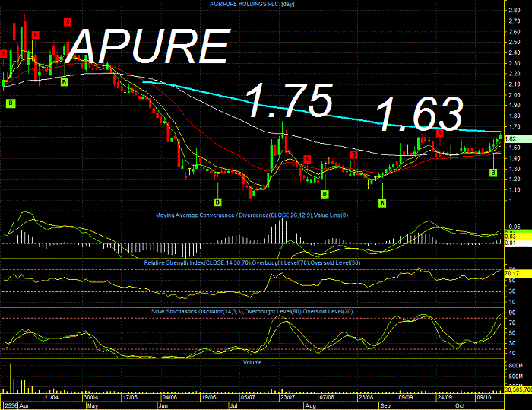The height and width of the screenshot is (410, 532).
Task: Click the Sep month label
Action: pos(385,406)
